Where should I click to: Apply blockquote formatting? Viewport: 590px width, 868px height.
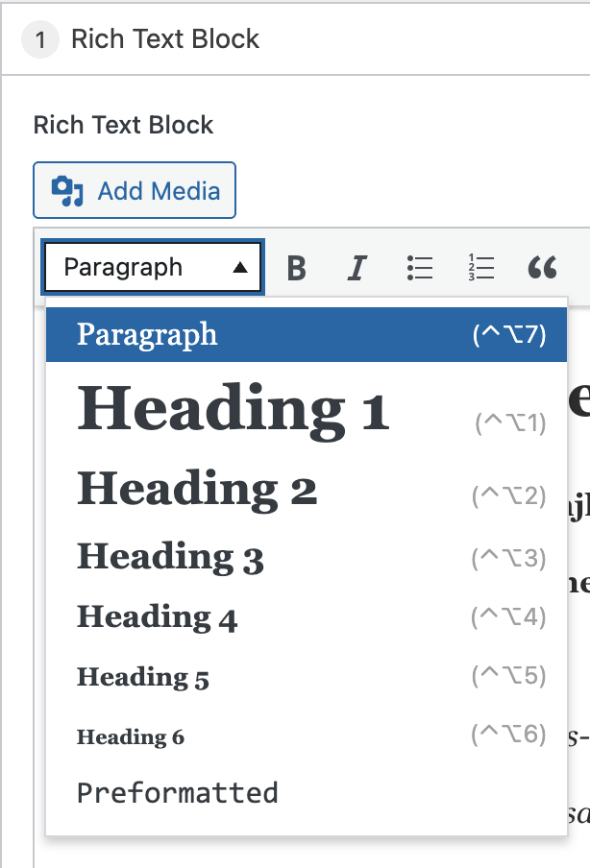tap(543, 268)
